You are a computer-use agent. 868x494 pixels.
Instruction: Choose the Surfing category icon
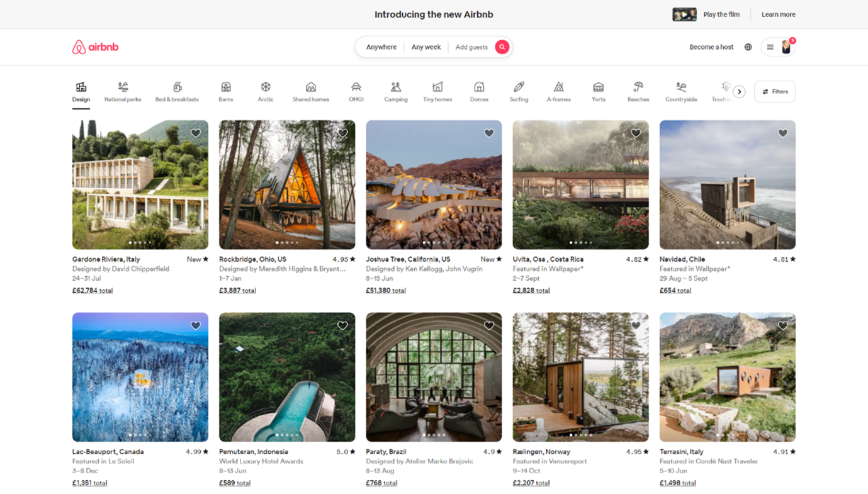tap(519, 87)
